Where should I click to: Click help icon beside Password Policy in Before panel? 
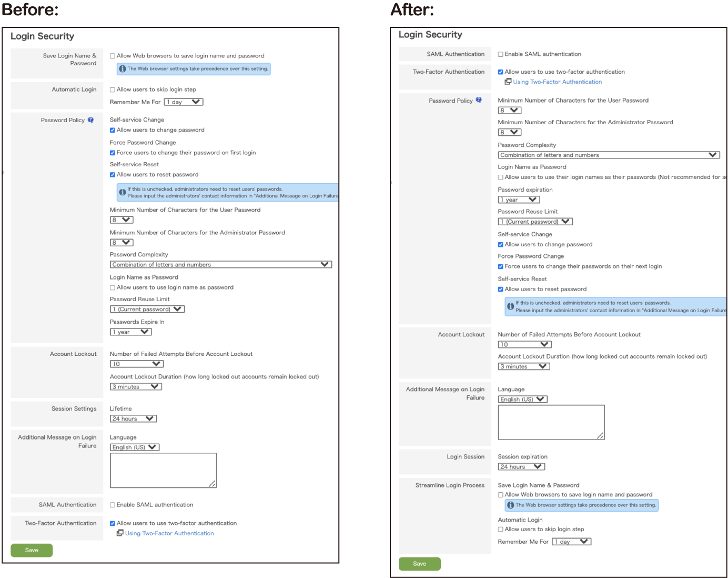[x=90, y=120]
